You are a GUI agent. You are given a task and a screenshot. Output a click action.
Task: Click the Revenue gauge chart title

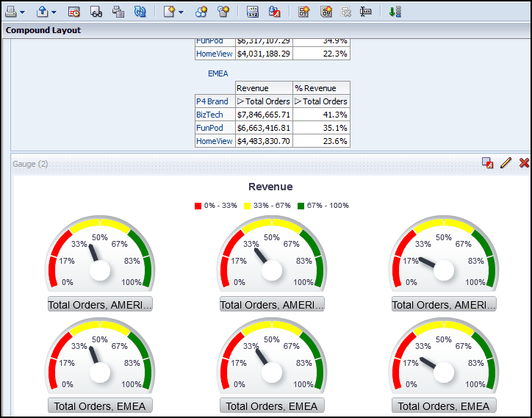(270, 187)
